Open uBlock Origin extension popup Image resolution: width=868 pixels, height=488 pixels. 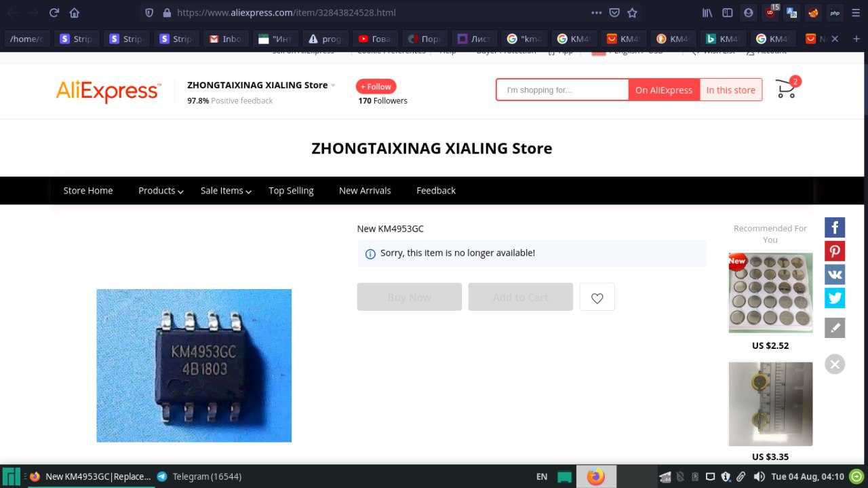[x=771, y=12]
